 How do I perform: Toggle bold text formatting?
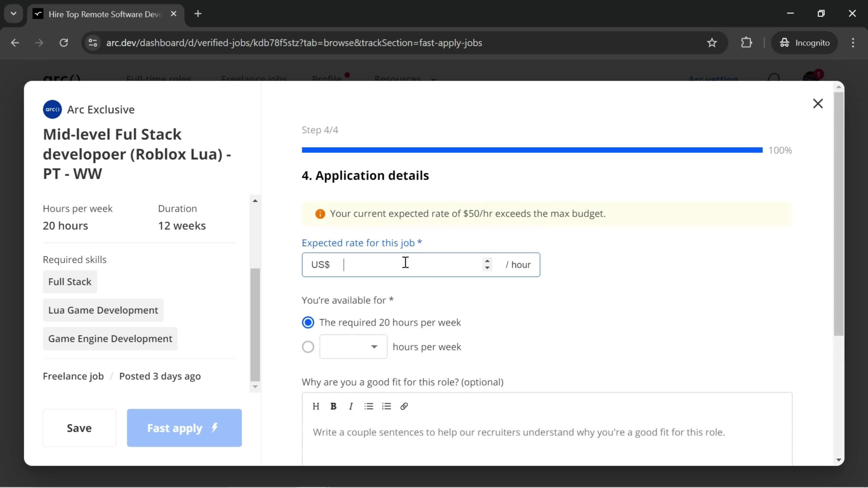(x=333, y=406)
